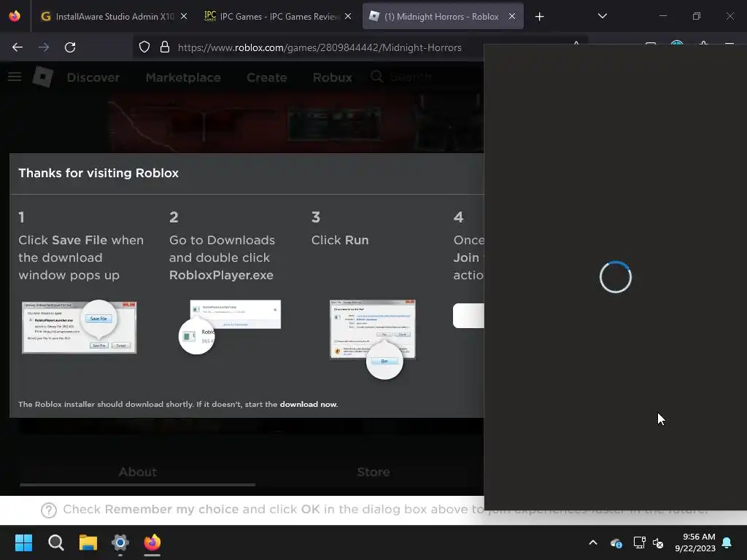Open the notification bell icon
This screenshot has height=560, width=747.
[727, 542]
